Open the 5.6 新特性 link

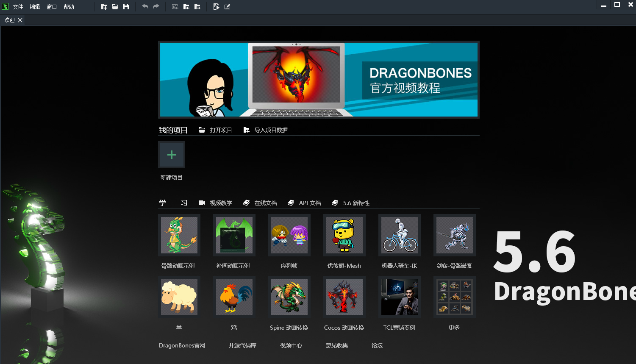coord(356,203)
